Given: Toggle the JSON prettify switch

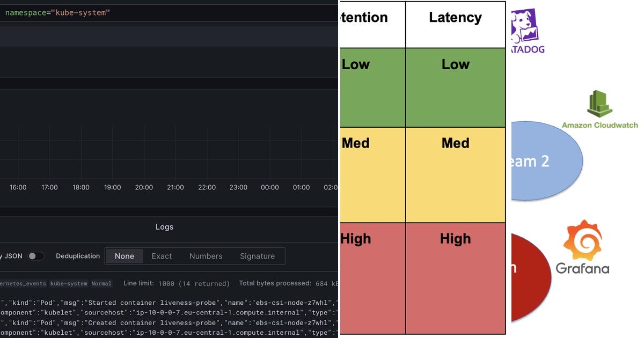Looking at the screenshot, I should point(36,256).
